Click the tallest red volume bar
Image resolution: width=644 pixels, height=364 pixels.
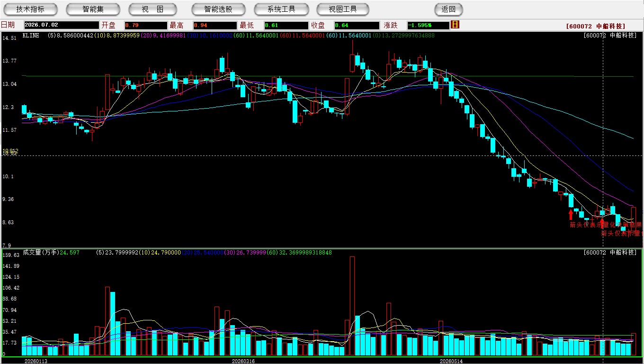(352, 306)
